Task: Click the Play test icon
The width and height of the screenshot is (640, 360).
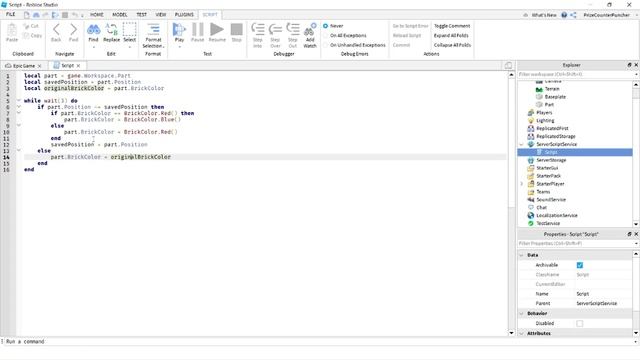Action: tap(179, 29)
